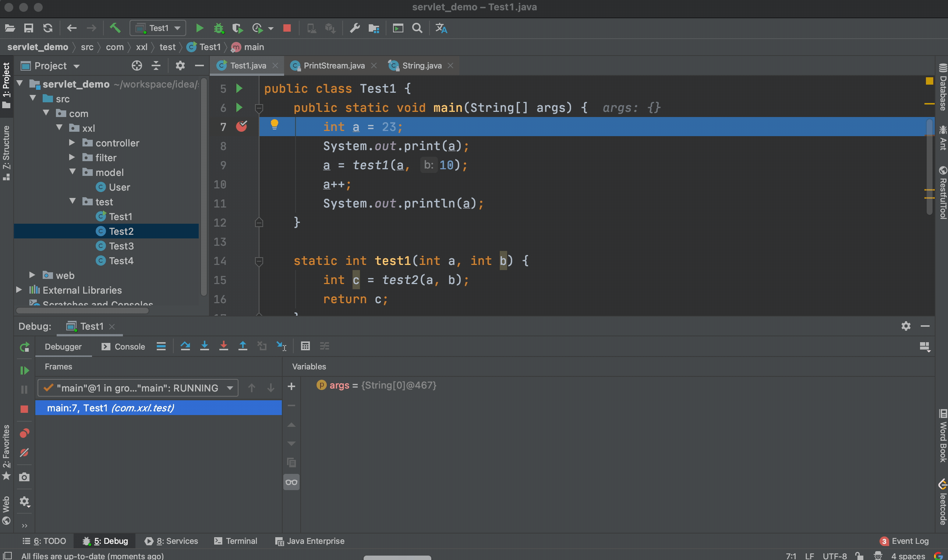The height and width of the screenshot is (560, 948).
Task: Hide the Project panel with minus icon
Action: pyautogui.click(x=199, y=66)
